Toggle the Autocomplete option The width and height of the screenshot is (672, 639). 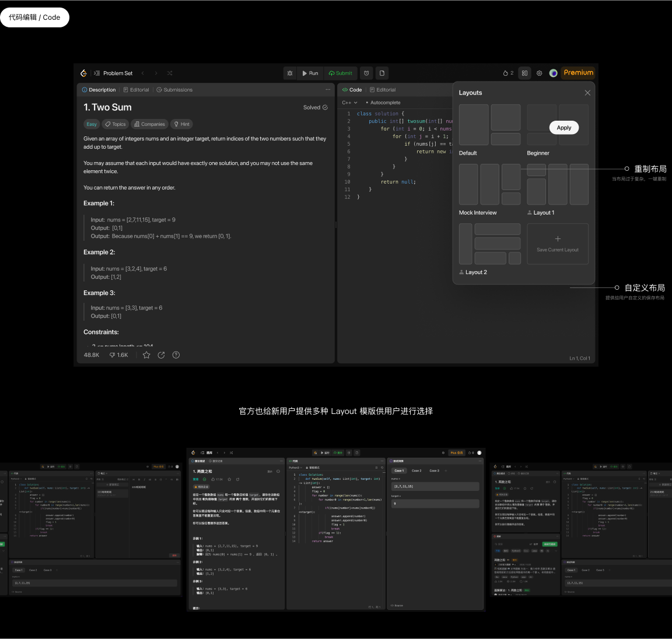[x=383, y=103]
